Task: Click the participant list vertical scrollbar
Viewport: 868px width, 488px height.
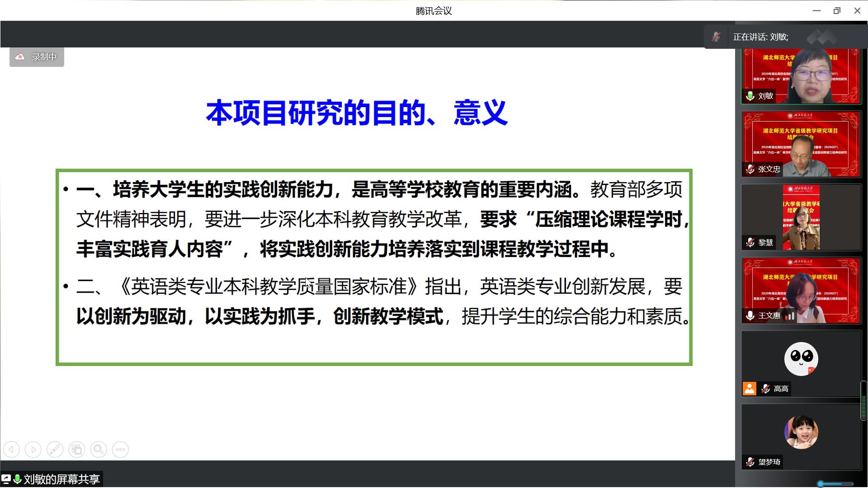Action: coord(863,401)
